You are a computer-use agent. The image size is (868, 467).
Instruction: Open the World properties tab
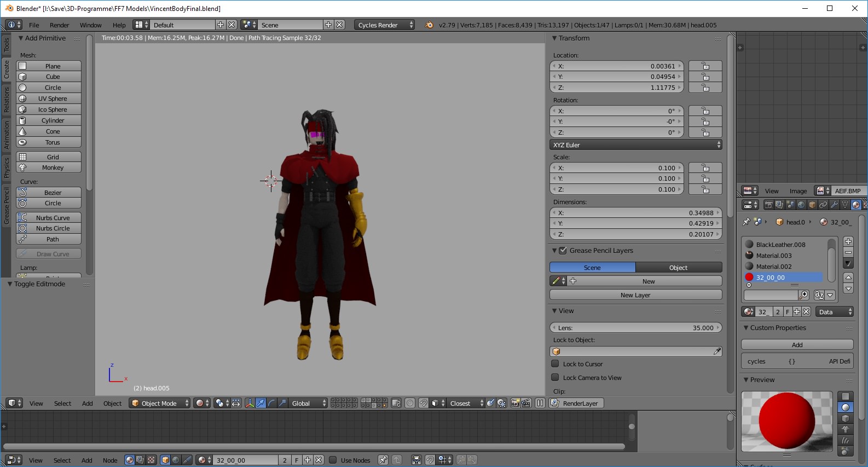coord(801,205)
